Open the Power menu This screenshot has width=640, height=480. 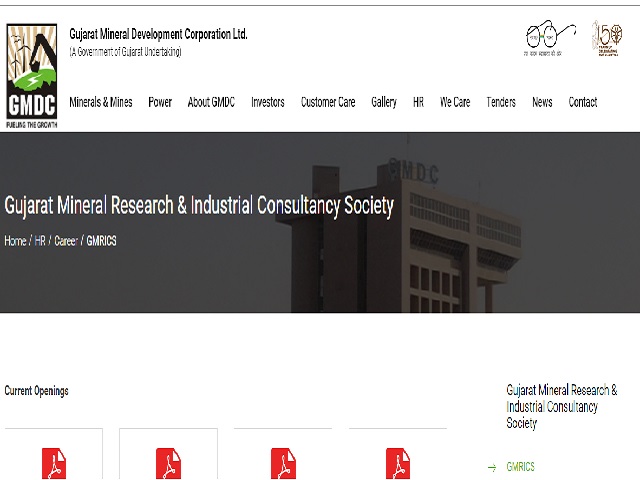click(160, 102)
